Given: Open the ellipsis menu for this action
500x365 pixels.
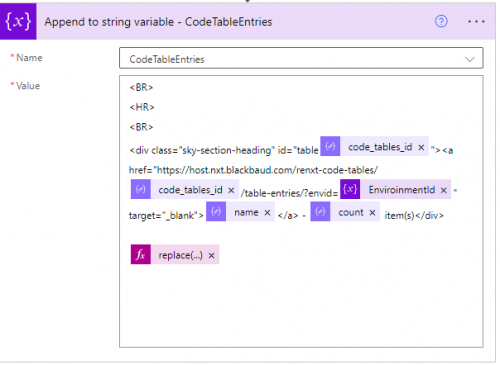Looking at the screenshot, I should pyautogui.click(x=476, y=22).
